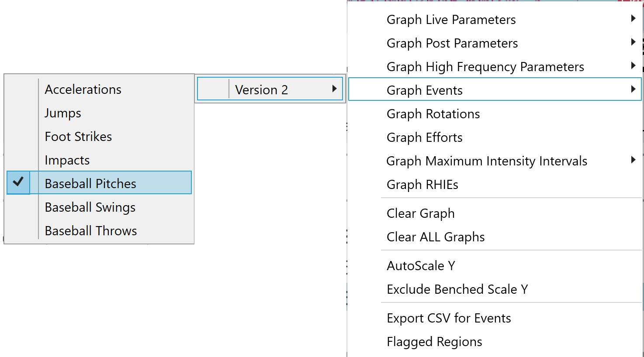Select Graph Rotations
This screenshot has height=357, width=644.
point(433,114)
